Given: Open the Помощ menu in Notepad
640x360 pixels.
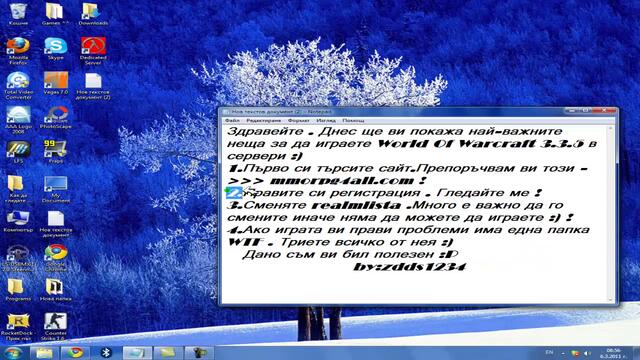Looking at the screenshot, I should pos(353,120).
